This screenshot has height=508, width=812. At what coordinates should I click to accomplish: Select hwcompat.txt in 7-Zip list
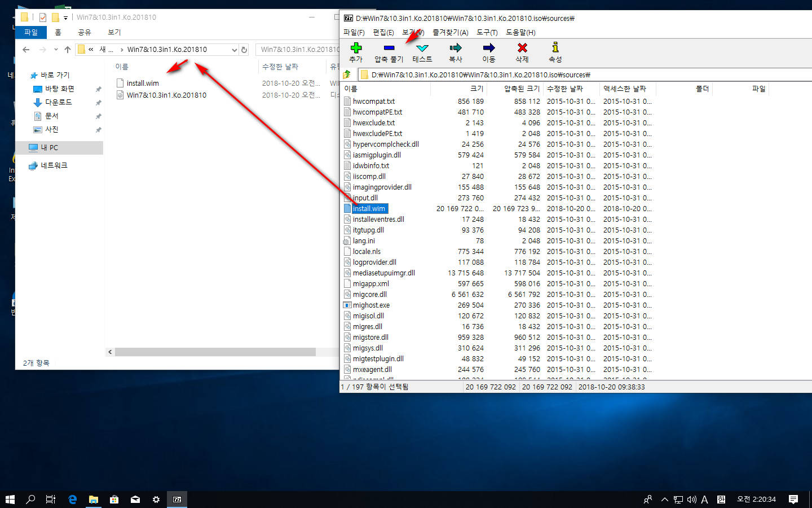[x=374, y=102]
